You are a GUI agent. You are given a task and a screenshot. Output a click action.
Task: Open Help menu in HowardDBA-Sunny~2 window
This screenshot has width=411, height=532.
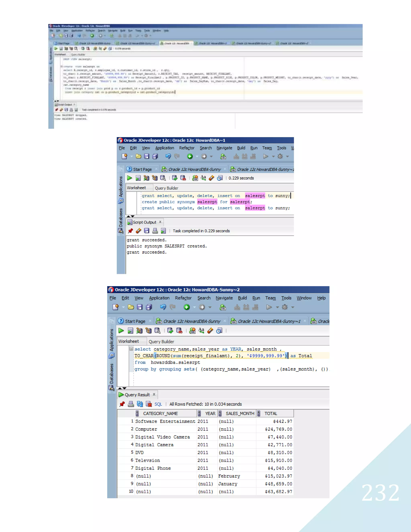[321, 298]
